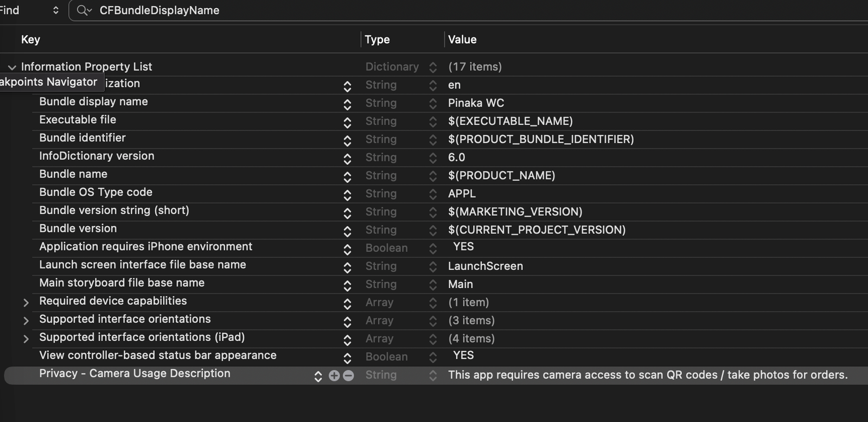868x422 pixels.
Task: Expand Supported interface orientations row
Action: 25,321
